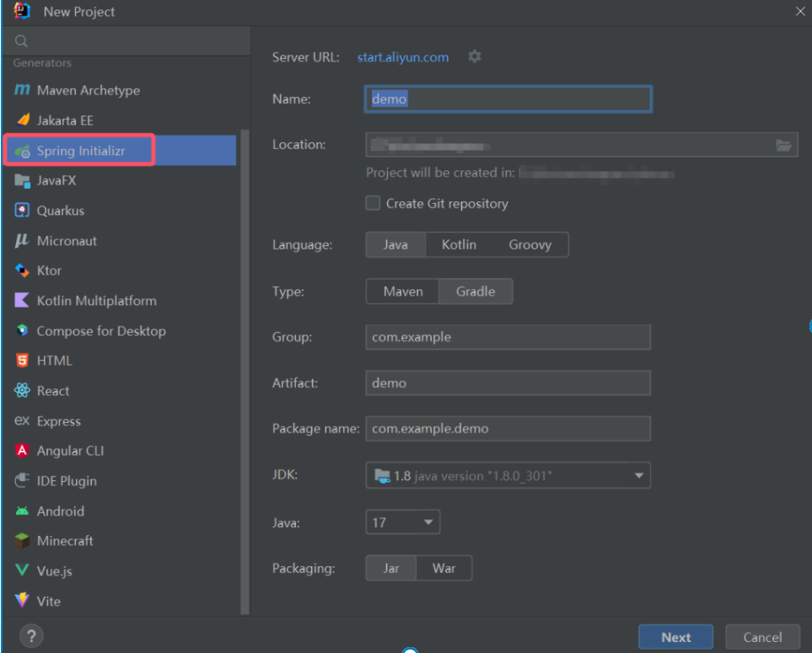Click the React atom icon
This screenshot has height=653, width=812.
pos(22,390)
